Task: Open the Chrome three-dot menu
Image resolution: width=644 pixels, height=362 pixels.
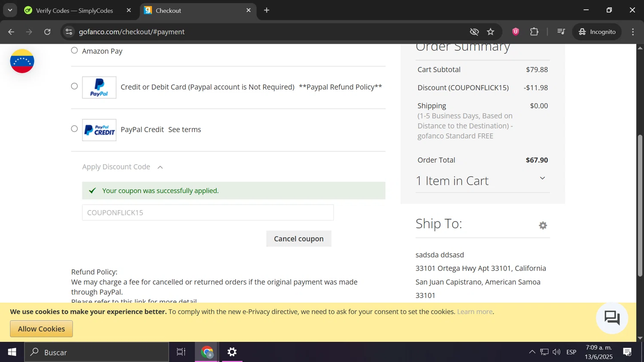Action: tap(633, 32)
